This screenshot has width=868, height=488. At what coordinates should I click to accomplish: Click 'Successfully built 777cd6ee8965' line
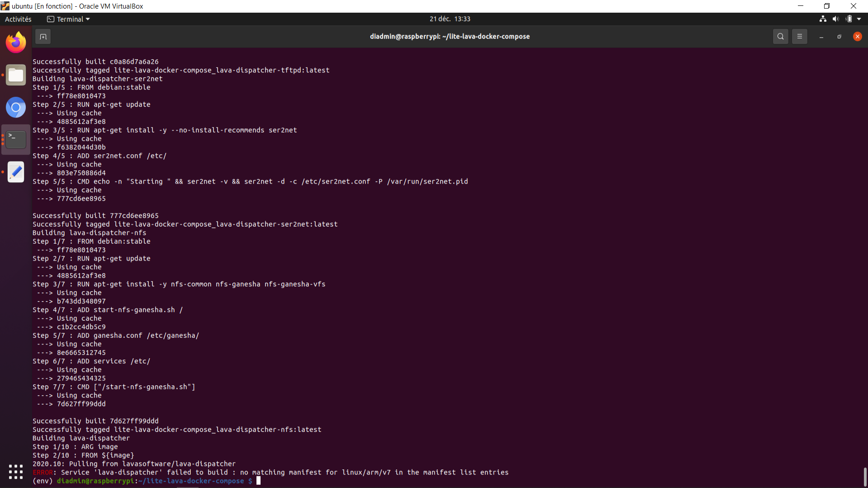click(x=95, y=216)
